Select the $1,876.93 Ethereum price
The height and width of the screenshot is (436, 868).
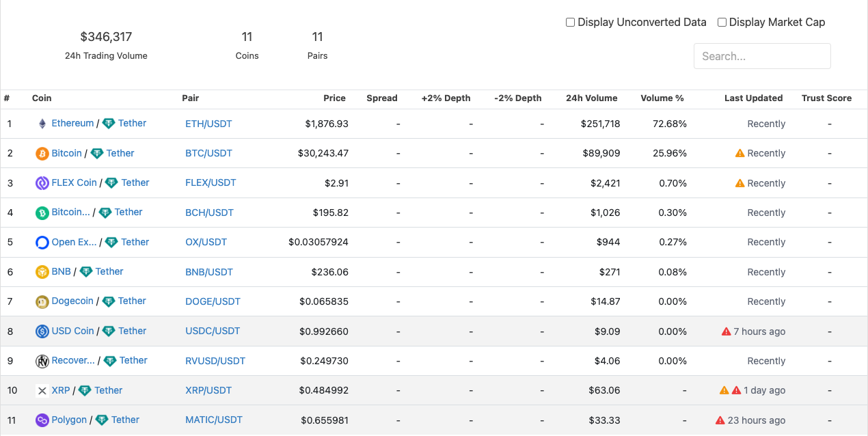[x=327, y=124]
